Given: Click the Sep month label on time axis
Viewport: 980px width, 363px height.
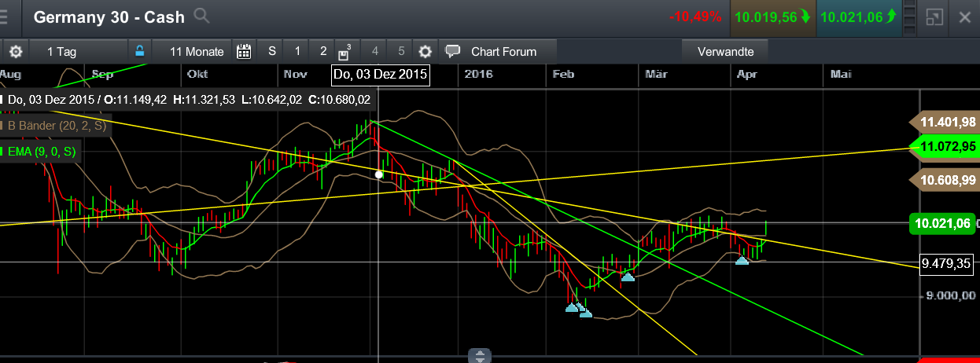Looking at the screenshot, I should coord(102,75).
